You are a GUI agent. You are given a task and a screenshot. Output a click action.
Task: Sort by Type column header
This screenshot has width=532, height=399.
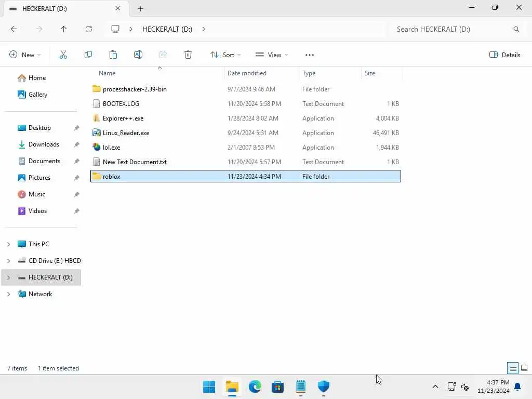309,73
